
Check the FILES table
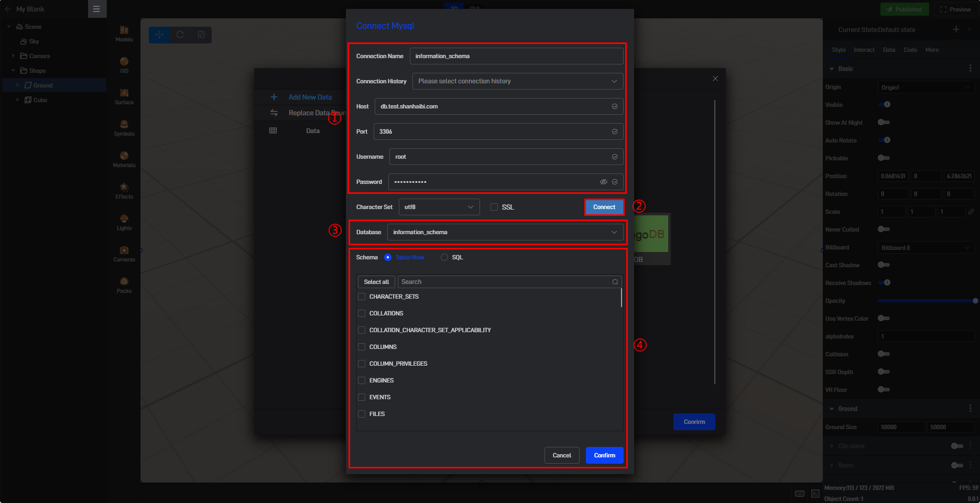coord(362,414)
